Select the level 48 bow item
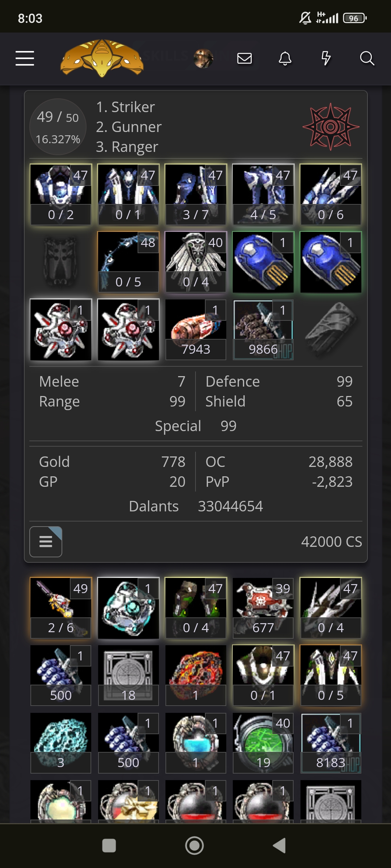The image size is (391, 868). click(x=128, y=262)
